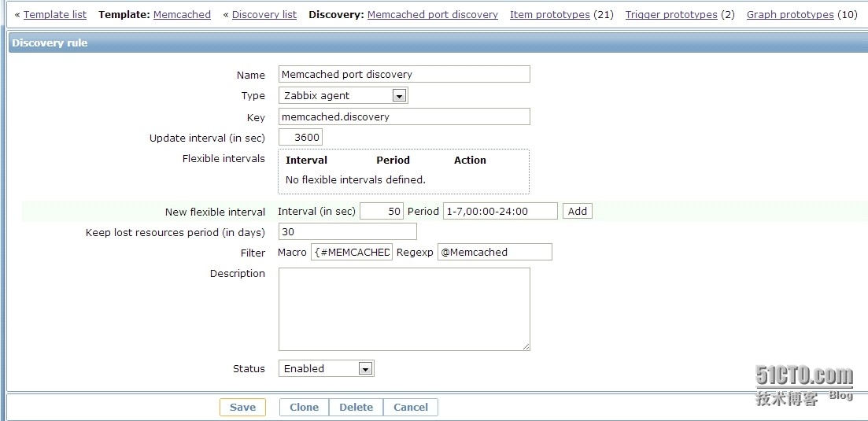This screenshot has height=421, width=868.
Task: Click the Key field memcached.discovery
Action: coord(404,116)
